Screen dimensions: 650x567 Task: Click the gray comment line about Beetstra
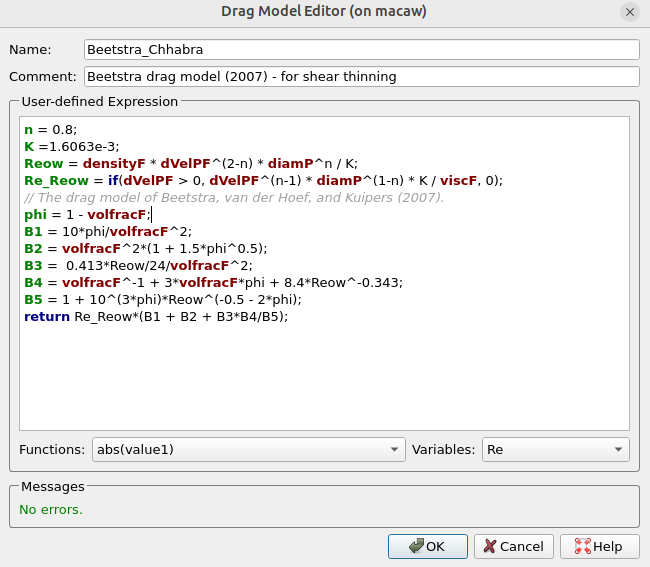[x=234, y=197]
